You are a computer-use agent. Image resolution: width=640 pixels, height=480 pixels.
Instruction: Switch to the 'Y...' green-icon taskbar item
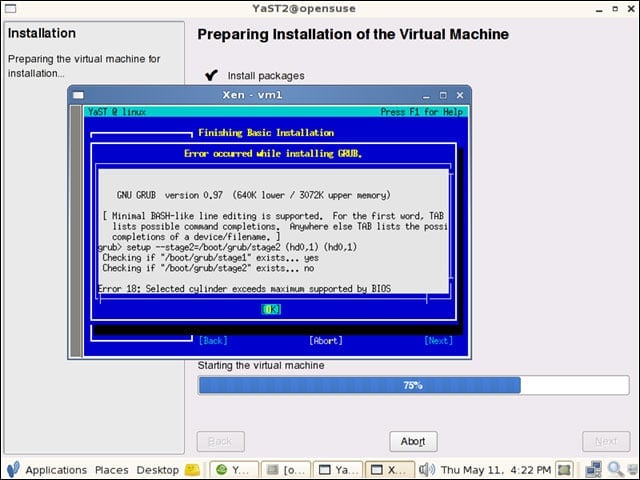[x=234, y=470]
